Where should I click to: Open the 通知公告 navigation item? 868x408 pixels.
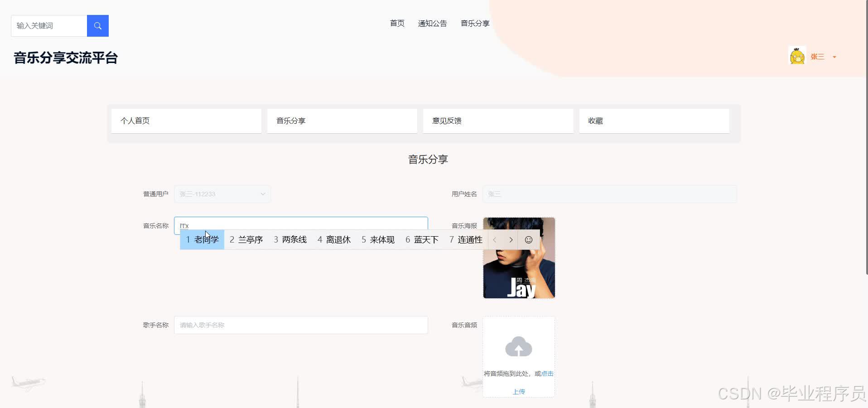[x=432, y=23]
